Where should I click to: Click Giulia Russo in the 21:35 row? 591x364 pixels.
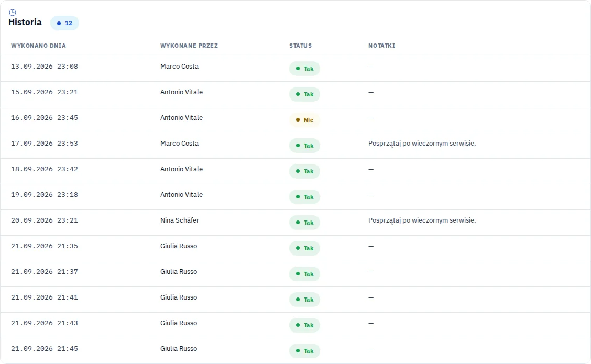point(179,246)
